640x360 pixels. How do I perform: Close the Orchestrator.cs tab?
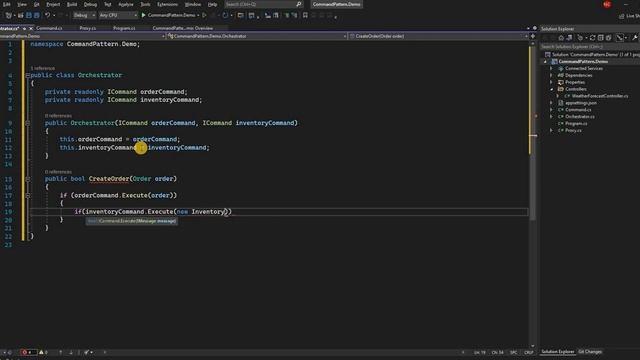point(31,29)
